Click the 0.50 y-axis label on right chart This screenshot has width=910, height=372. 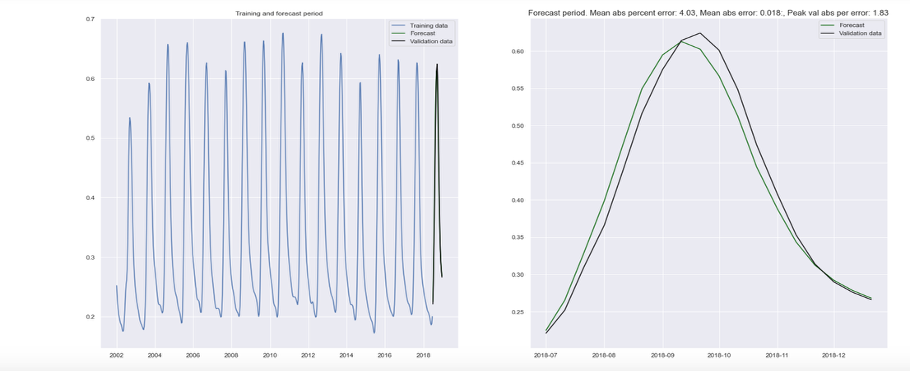tap(518, 126)
